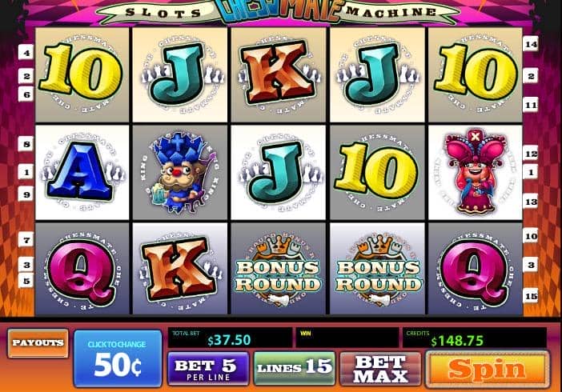Select the yellow 10 in the middle row

[x=377, y=172]
